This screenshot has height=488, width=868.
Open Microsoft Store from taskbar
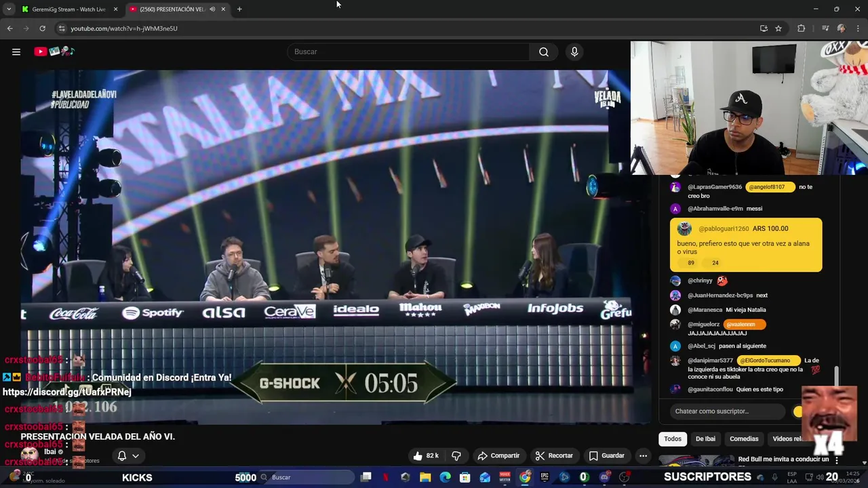[x=465, y=477]
